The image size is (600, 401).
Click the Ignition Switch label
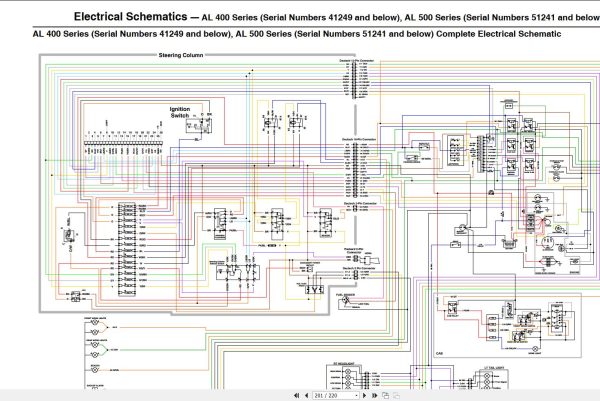click(x=180, y=112)
